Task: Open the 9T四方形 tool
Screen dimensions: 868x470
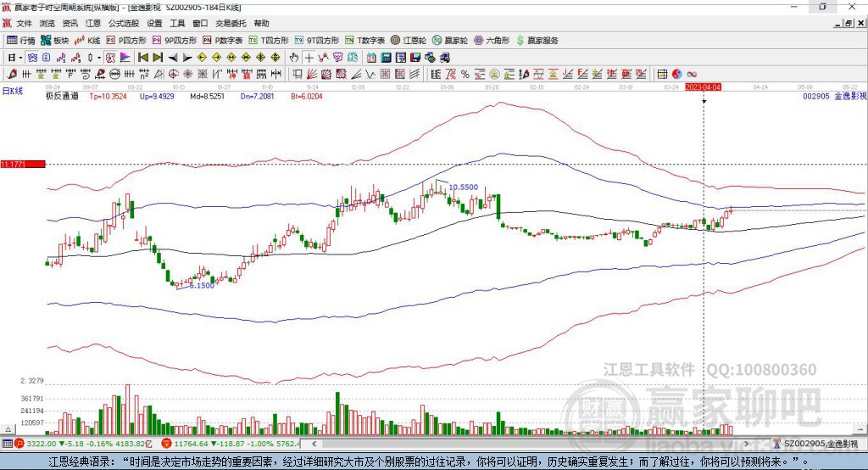Action: coord(317,41)
